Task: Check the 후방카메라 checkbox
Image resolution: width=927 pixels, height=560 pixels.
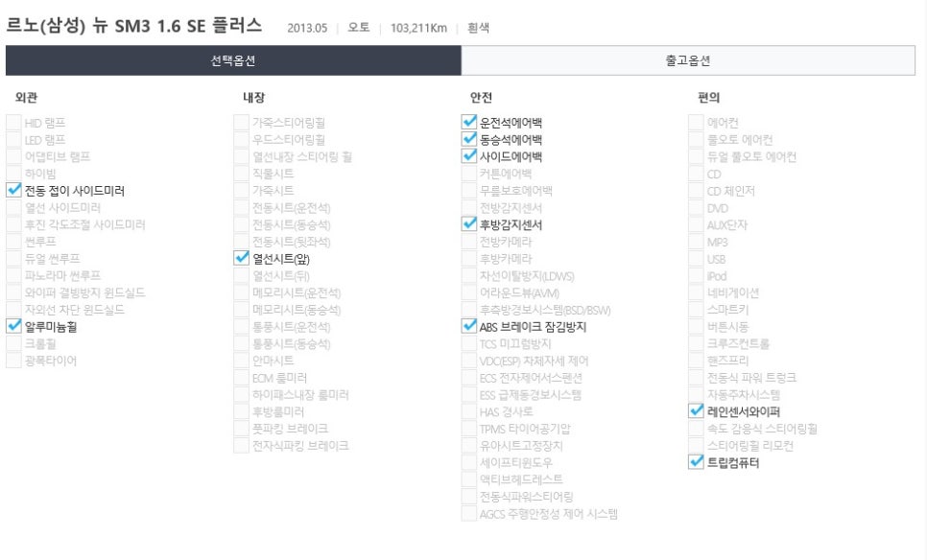Action: (469, 258)
